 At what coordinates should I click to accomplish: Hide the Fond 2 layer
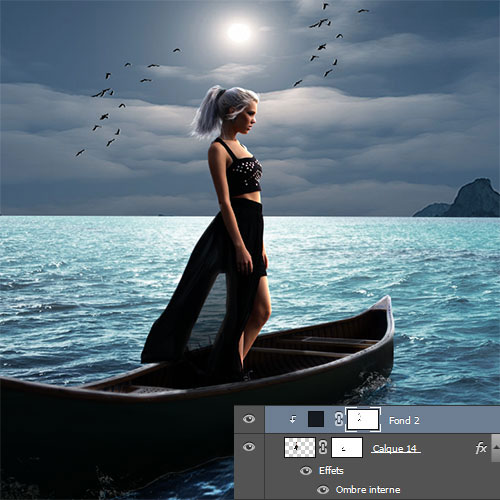[x=249, y=419]
